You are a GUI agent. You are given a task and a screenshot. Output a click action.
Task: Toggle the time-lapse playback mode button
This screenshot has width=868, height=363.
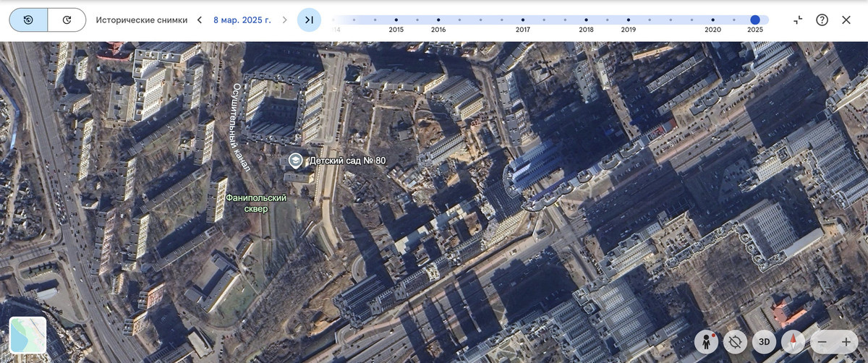pyautogui.click(x=67, y=20)
